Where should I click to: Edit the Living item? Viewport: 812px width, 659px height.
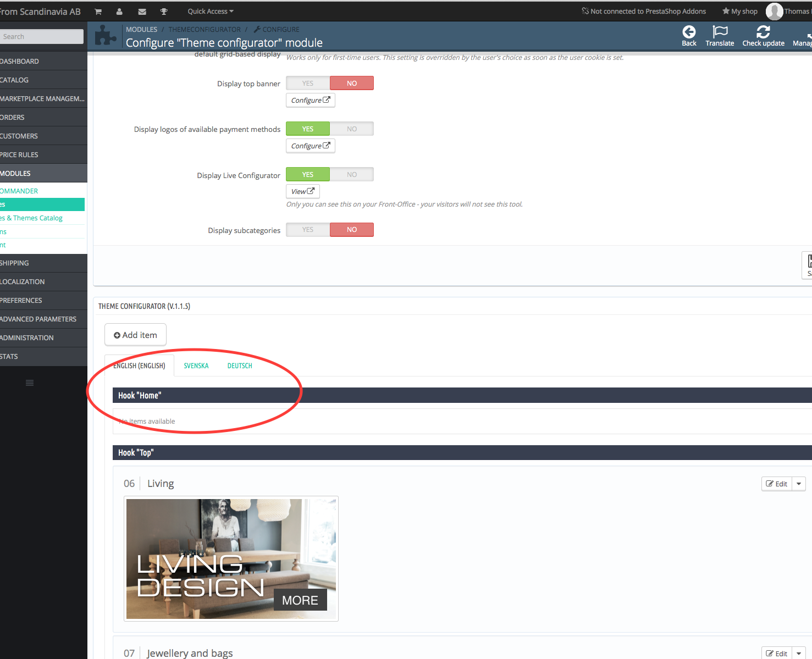pyautogui.click(x=777, y=484)
